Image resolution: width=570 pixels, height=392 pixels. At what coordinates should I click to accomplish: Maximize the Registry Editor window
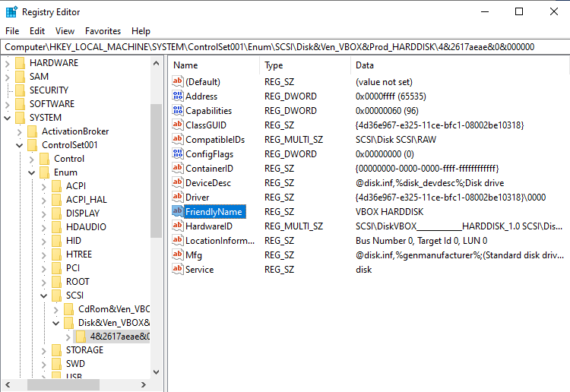519,11
